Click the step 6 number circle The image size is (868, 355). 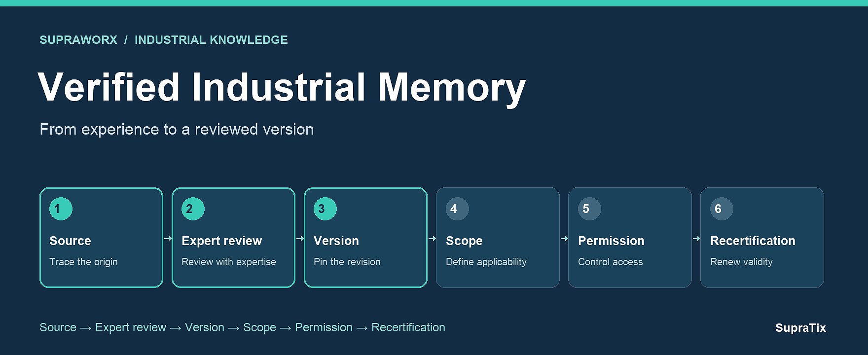point(722,209)
